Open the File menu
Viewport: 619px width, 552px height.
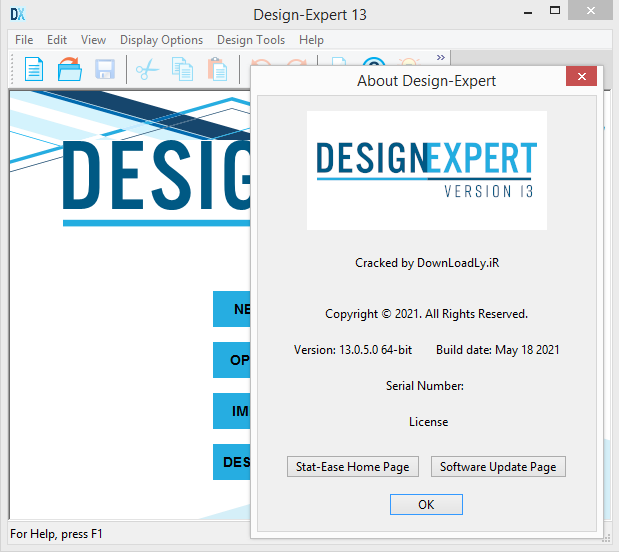(x=24, y=40)
